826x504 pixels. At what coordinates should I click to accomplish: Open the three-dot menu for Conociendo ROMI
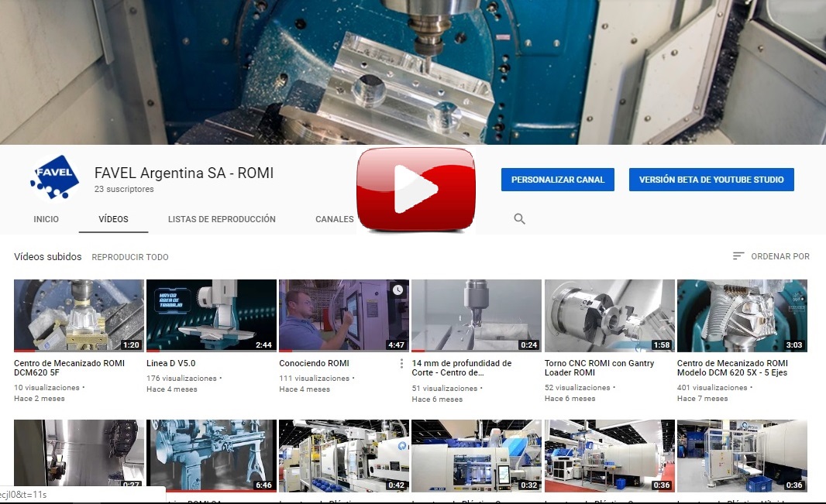[x=401, y=364]
